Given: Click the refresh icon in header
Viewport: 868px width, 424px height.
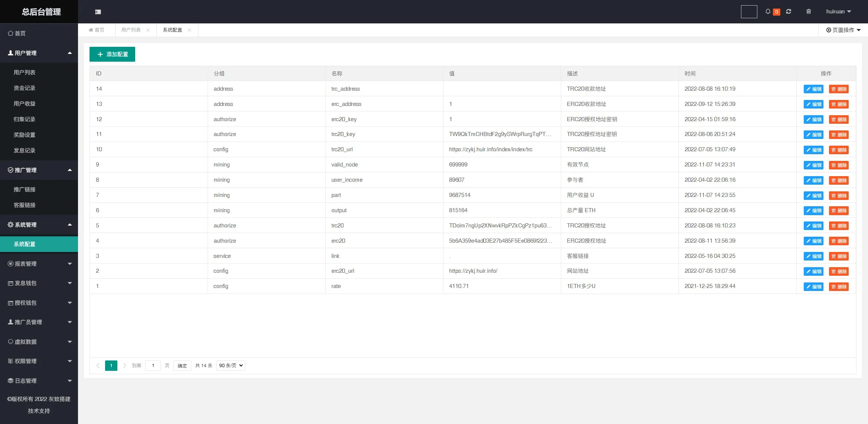Looking at the screenshot, I should point(789,12).
